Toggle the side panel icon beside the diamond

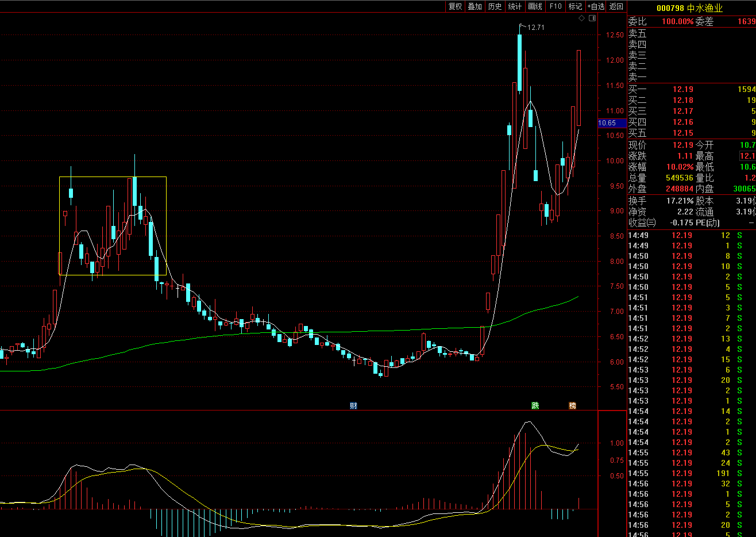click(x=592, y=18)
